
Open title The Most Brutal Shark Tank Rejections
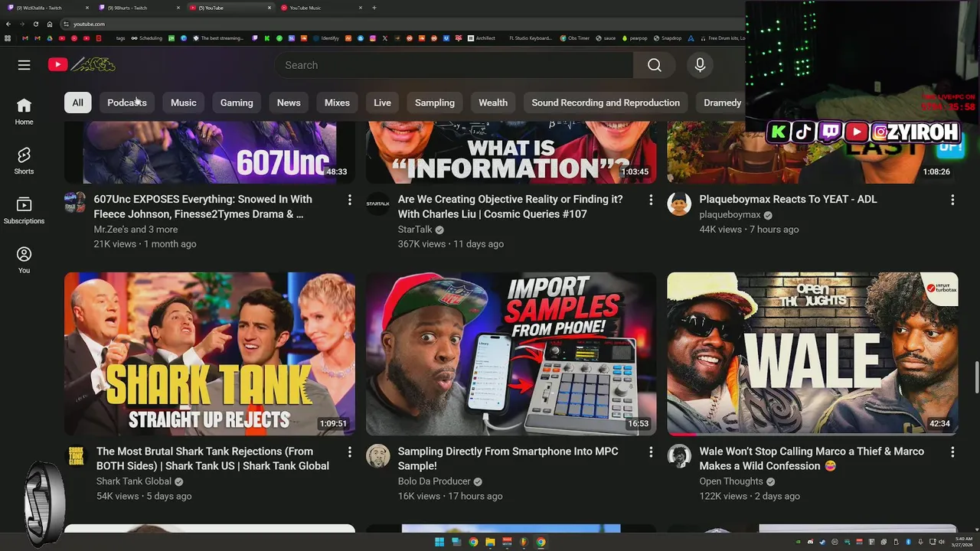[213, 458]
